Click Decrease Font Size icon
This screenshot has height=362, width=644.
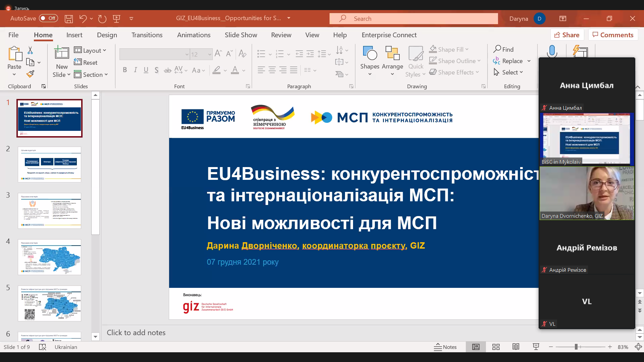click(230, 53)
